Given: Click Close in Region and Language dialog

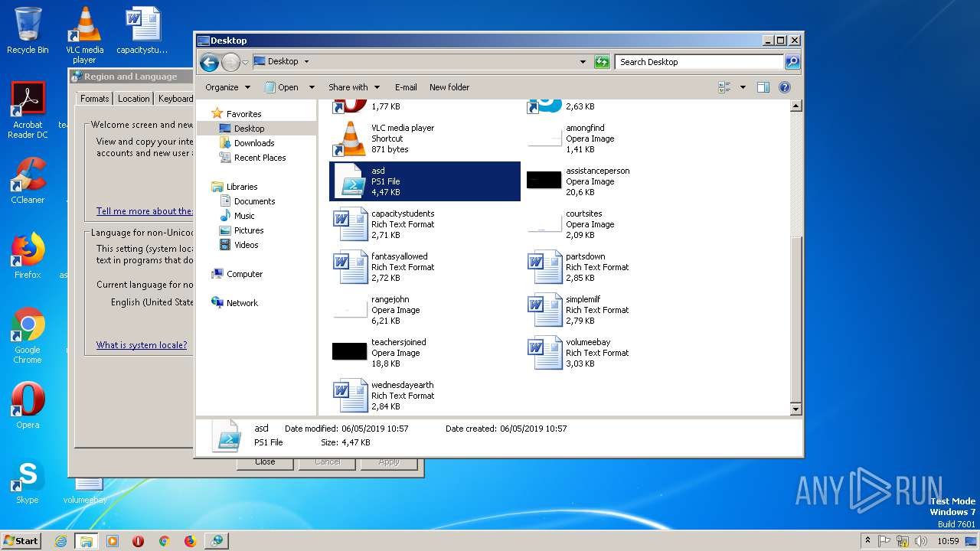Looking at the screenshot, I should pyautogui.click(x=265, y=461).
